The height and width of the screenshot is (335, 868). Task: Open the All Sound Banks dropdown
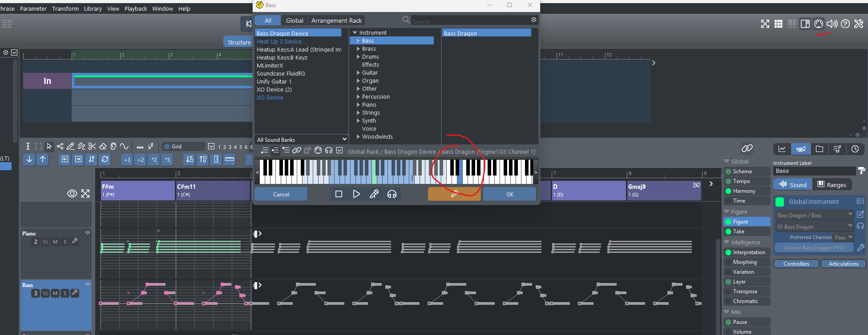(x=301, y=140)
